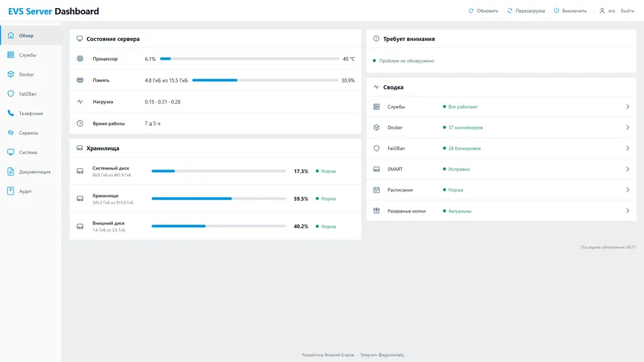Viewport: 644px width, 362px height.
Task: Click the shield icon in Сводка Fail2Ban row
Action: (376, 148)
